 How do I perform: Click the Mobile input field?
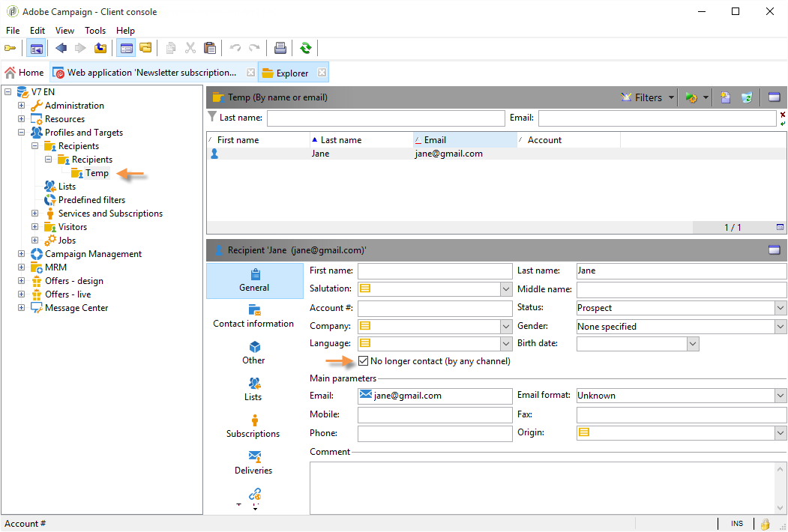[435, 415]
